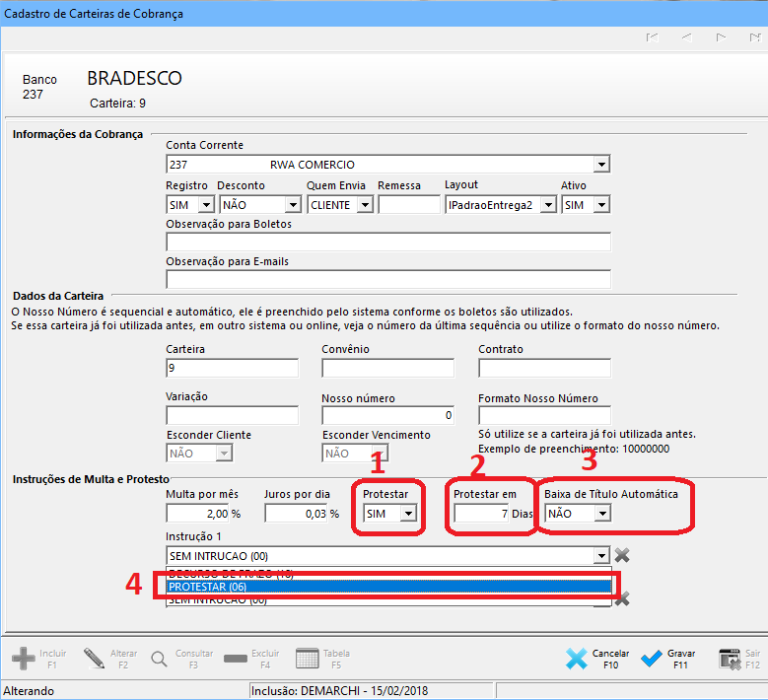Go to first record navigation arrow

(x=652, y=37)
